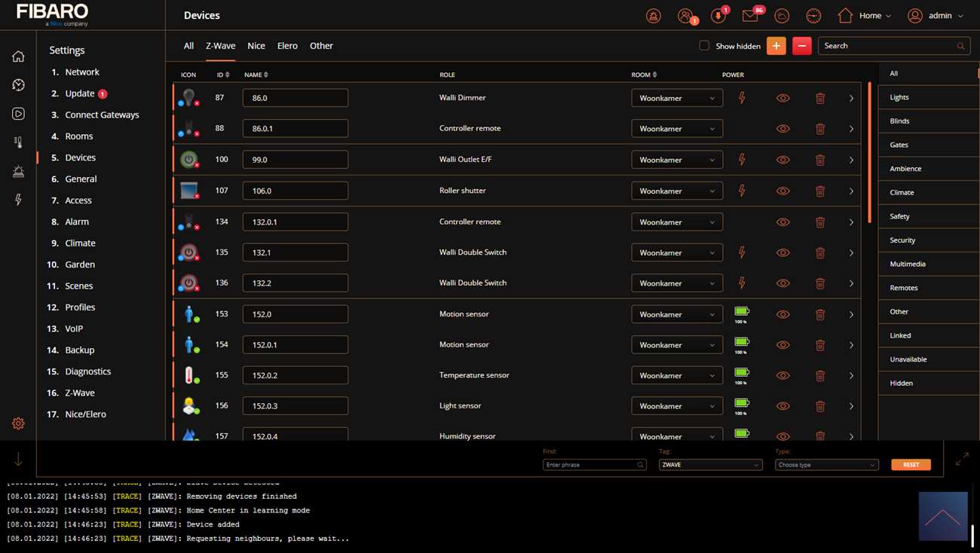Open the settings gear icon in sidebar

tap(18, 423)
